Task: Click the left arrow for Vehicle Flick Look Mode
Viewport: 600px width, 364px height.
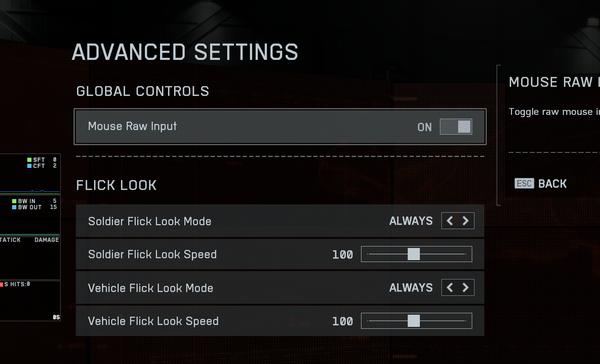Action: [x=450, y=287]
